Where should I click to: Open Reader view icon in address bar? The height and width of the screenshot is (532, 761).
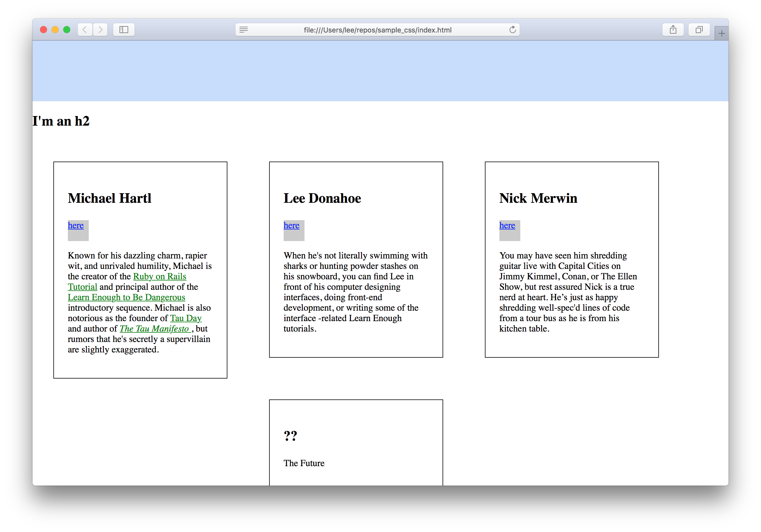tap(244, 30)
